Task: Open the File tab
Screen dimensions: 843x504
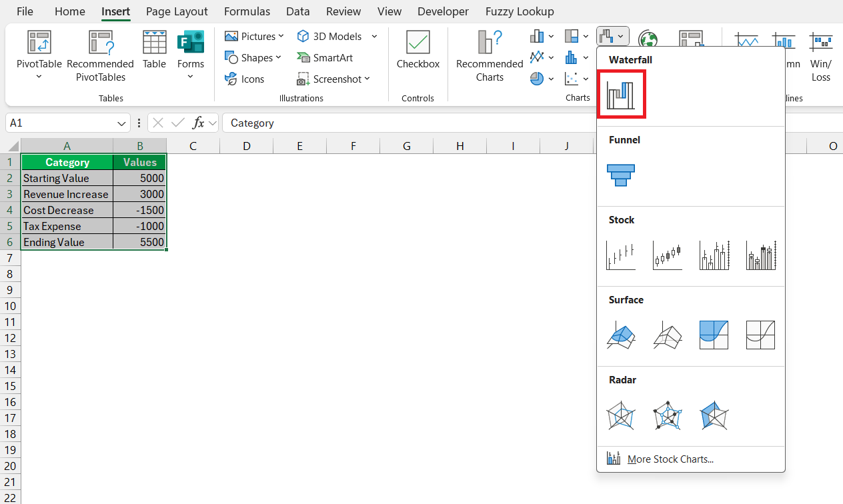Action: 25,11
